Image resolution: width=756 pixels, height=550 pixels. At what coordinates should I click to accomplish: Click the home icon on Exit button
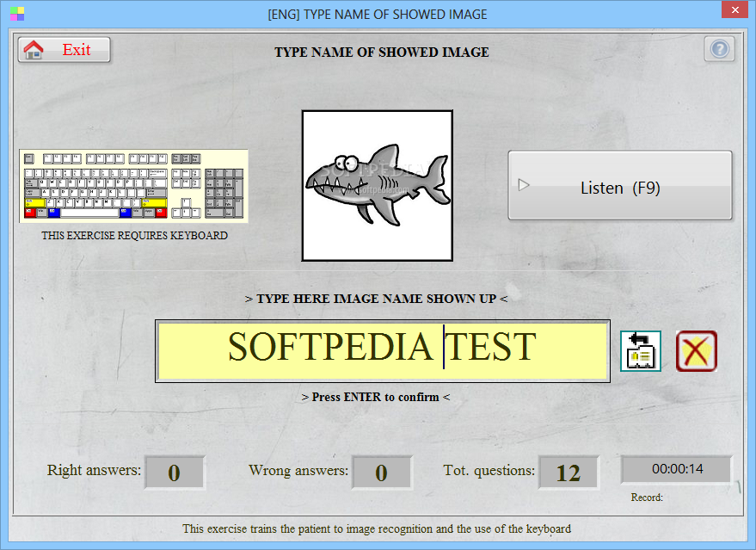(34, 50)
